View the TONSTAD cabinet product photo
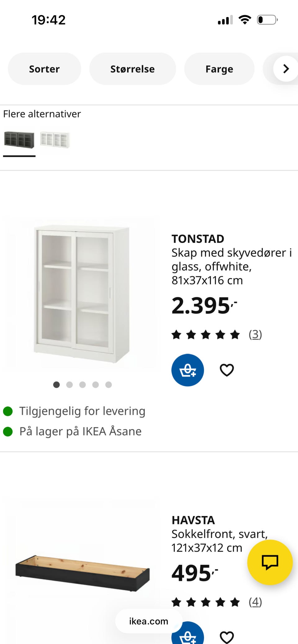This screenshot has width=298, height=644. (x=82, y=294)
